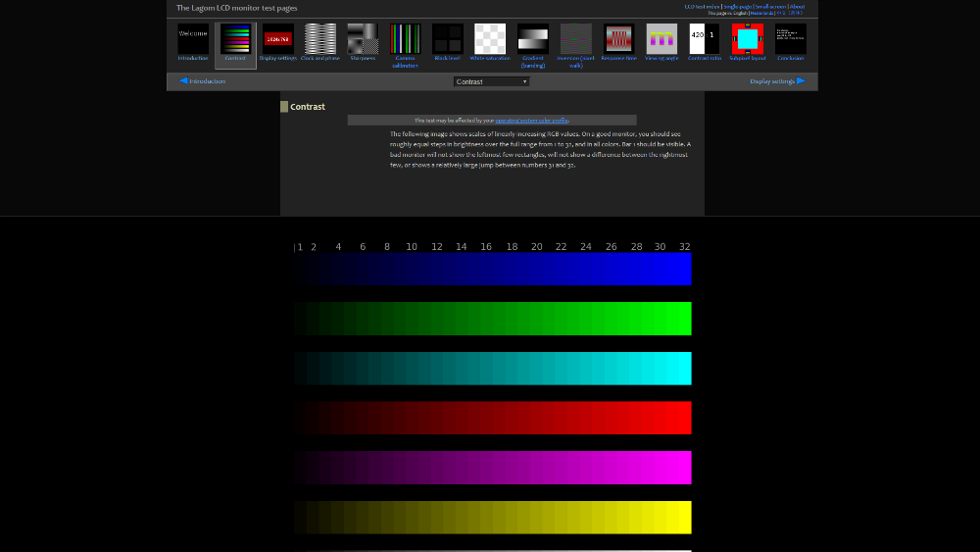980x552 pixels.
Task: Select the Gamma calibration test icon
Action: point(405,39)
